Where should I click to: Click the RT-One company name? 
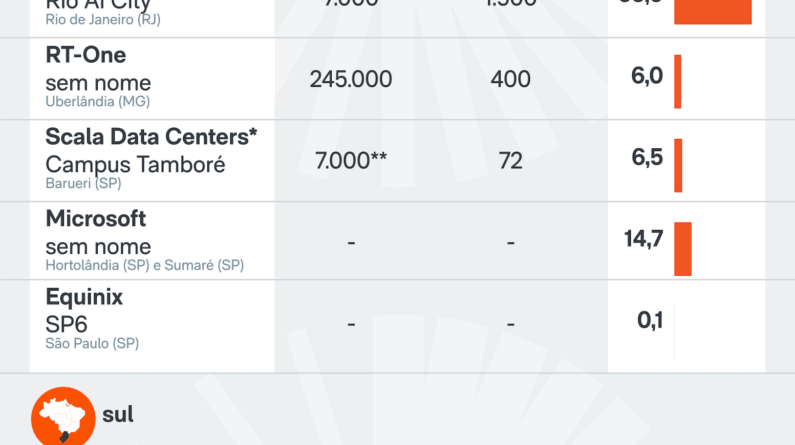click(x=86, y=55)
